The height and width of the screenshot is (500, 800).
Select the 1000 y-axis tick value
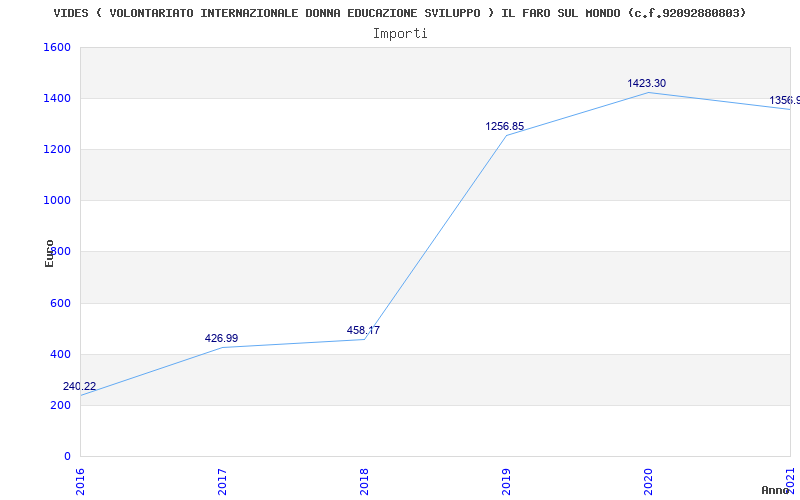point(57,201)
